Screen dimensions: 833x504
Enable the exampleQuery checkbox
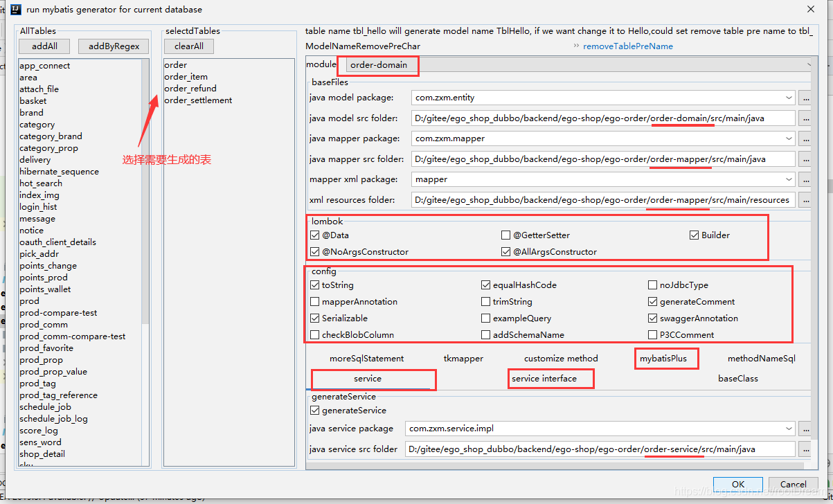click(x=486, y=318)
